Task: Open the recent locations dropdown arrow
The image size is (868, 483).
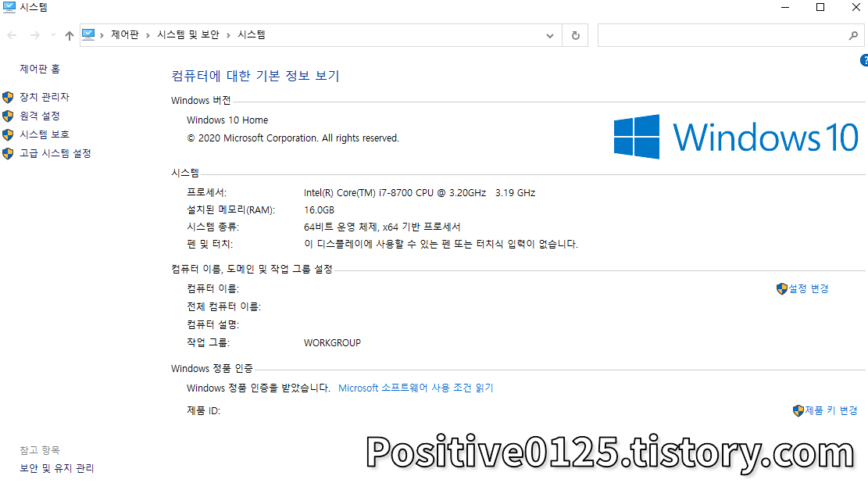Action: [53, 35]
